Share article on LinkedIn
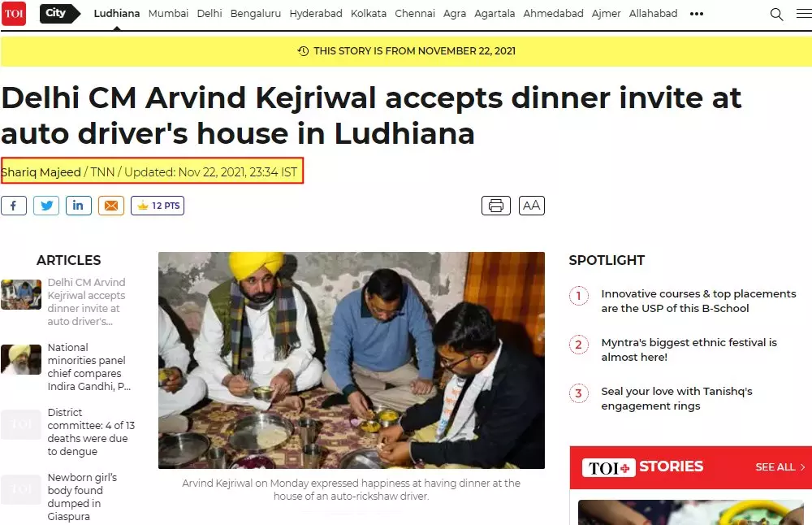 (x=79, y=206)
